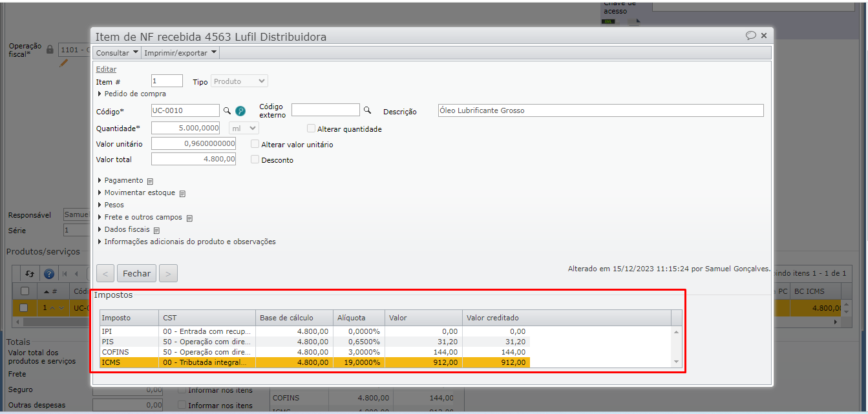Screen dimensions: 868x414
Task: Go to previous page in background grid
Action: coord(76,274)
